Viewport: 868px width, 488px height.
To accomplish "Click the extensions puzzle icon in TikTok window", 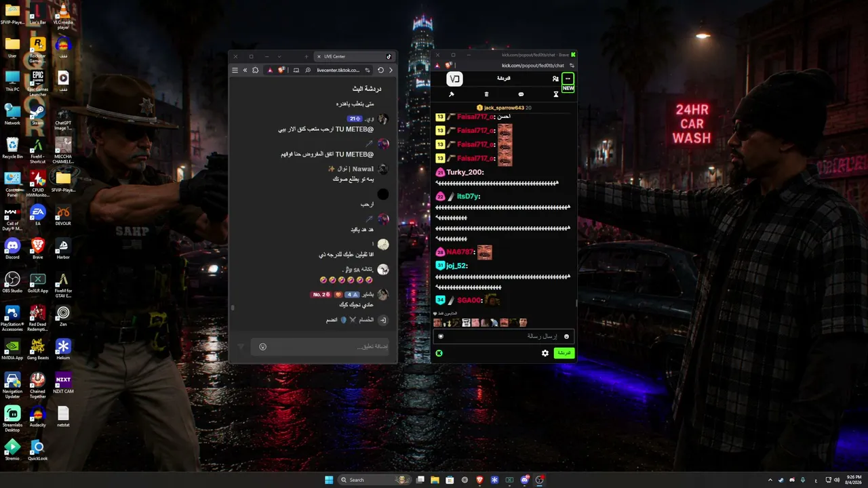I will coord(255,70).
